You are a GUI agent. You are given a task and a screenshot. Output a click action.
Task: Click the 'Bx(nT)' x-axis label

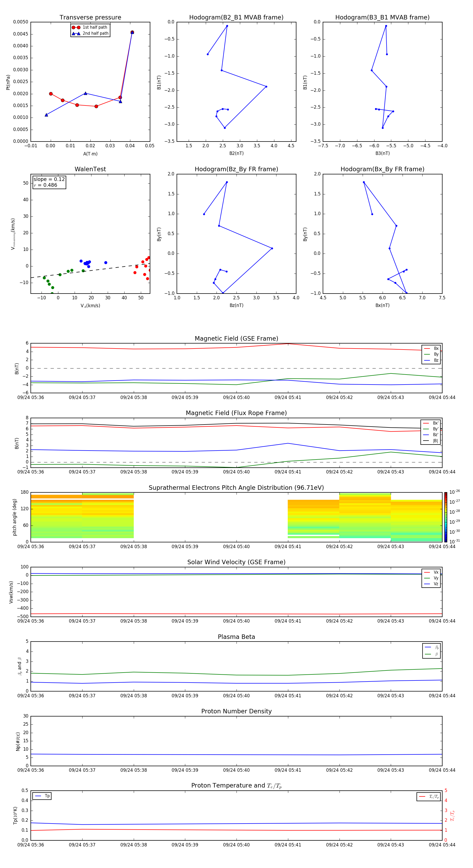click(382, 305)
